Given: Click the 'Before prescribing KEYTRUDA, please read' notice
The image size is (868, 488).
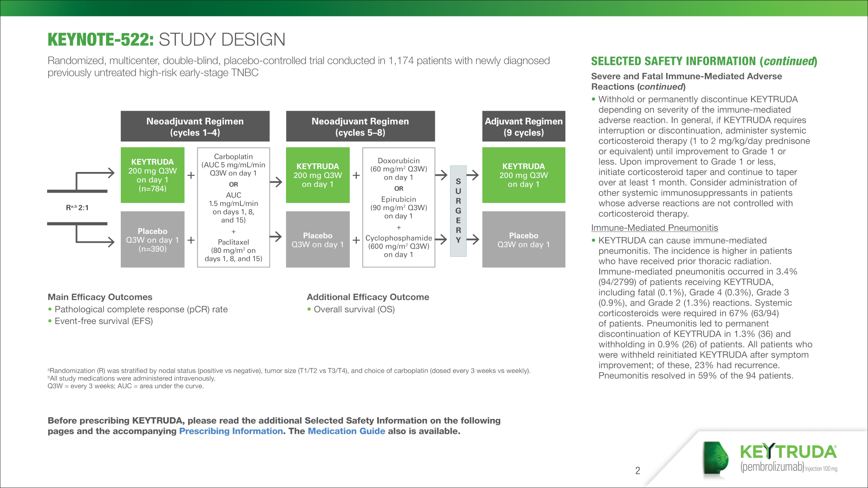Looking at the screenshot, I should point(274,426).
